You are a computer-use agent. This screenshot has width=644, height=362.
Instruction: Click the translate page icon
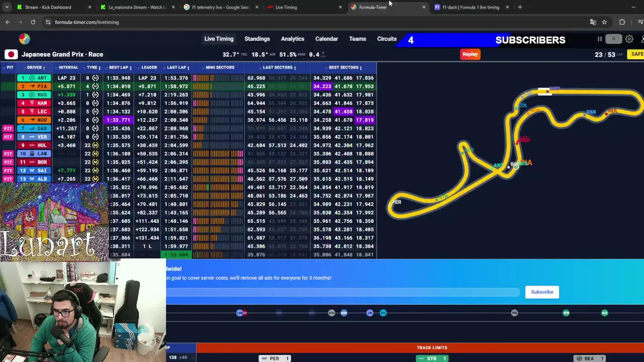[x=593, y=22]
